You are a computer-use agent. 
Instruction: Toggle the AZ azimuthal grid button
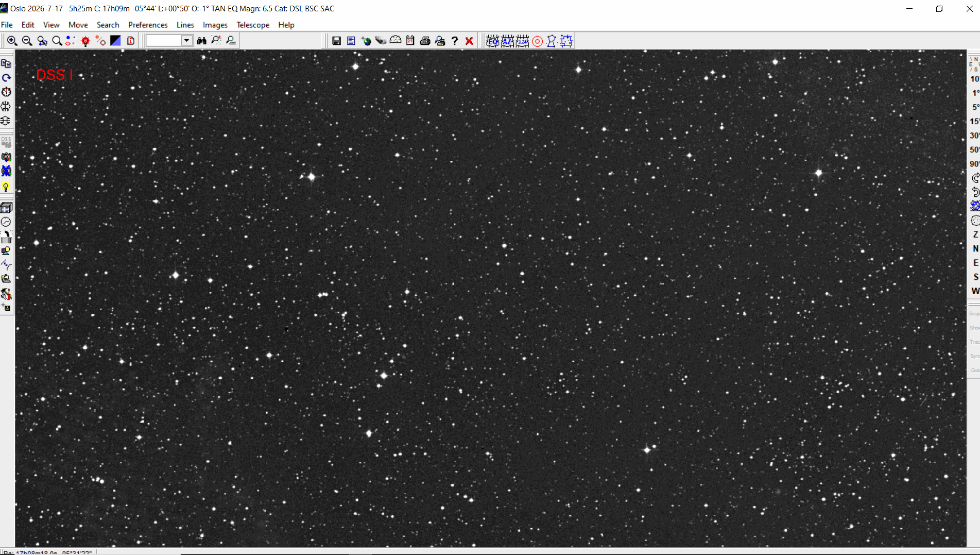pos(507,41)
